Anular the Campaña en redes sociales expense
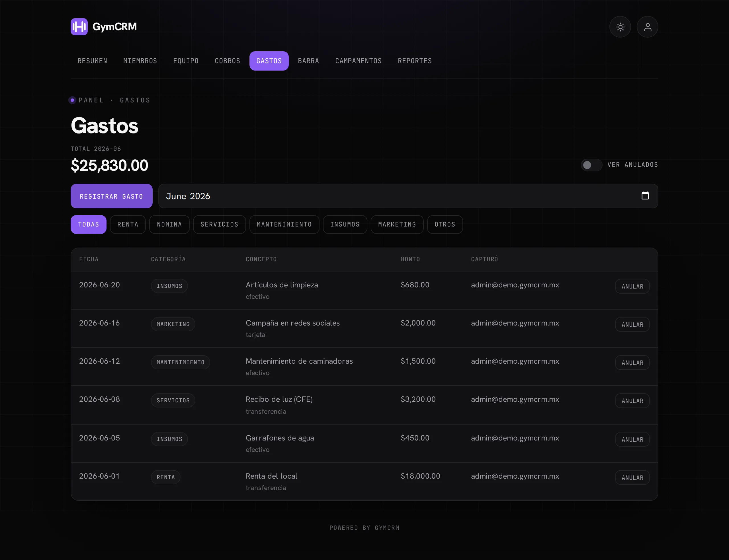729x560 pixels. 632,324
